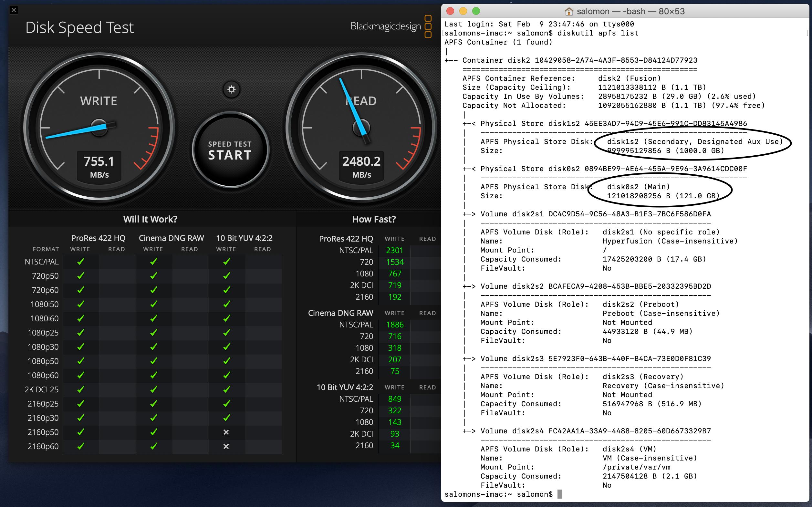
Task: Click the Will It Work? section header
Action: (x=150, y=219)
